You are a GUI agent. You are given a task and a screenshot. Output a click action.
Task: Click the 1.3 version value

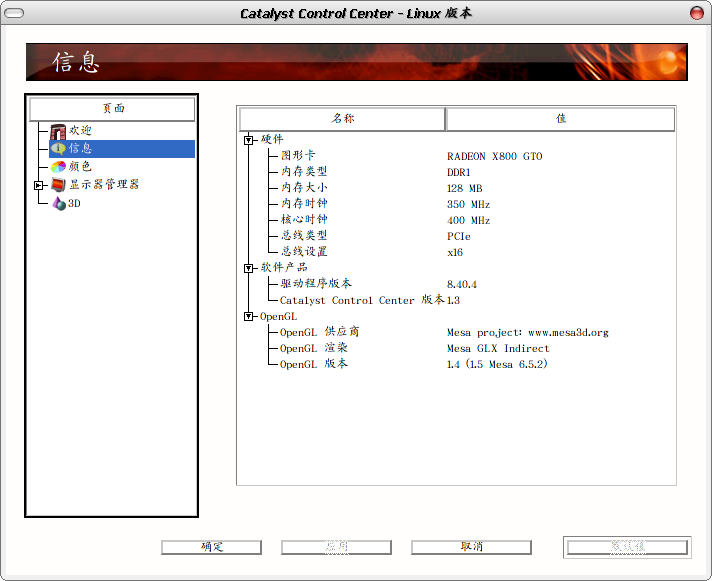click(453, 300)
